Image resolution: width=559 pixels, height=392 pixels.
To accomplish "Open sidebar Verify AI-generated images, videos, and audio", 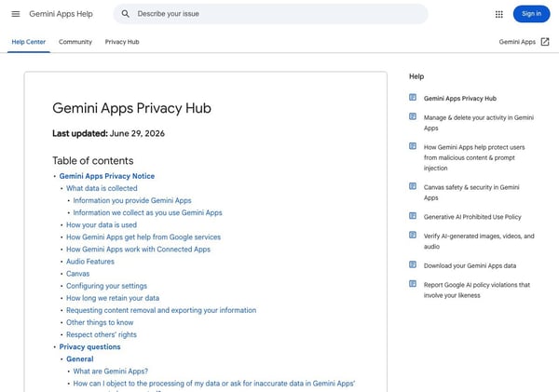I will point(479,241).
